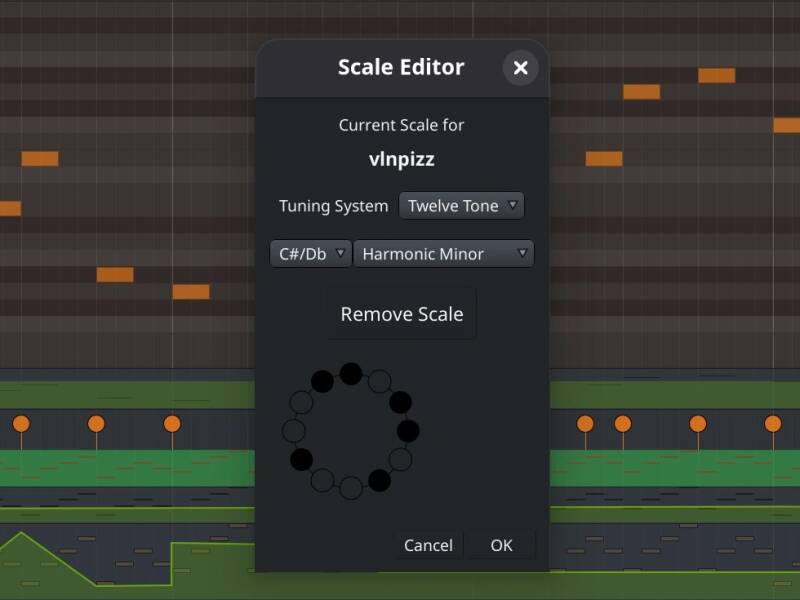800x600 pixels.
Task: Select the highest orange note in the piano roll
Action: (x=717, y=76)
